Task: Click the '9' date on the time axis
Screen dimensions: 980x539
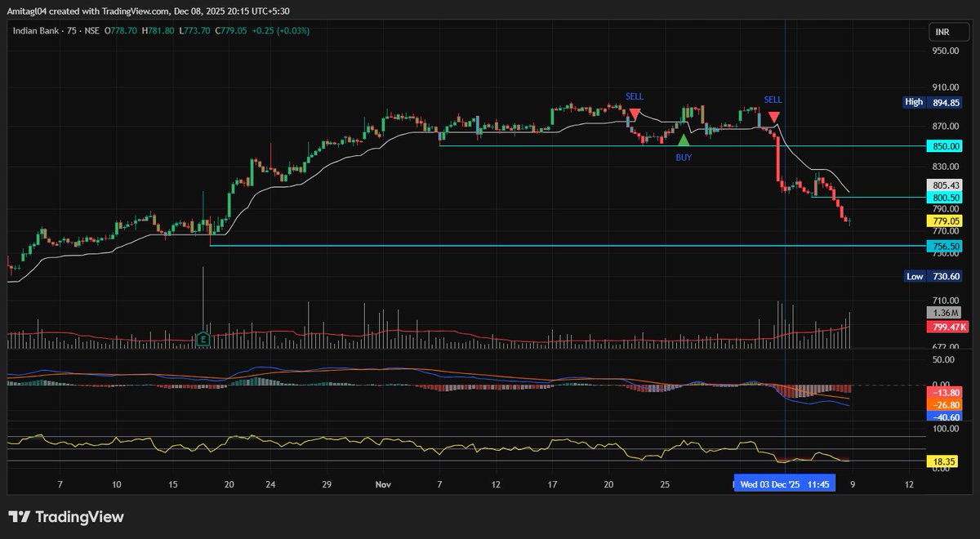Action: coord(852,484)
